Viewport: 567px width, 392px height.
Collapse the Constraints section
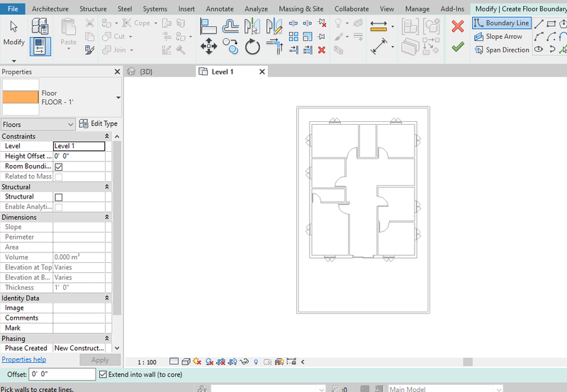107,136
